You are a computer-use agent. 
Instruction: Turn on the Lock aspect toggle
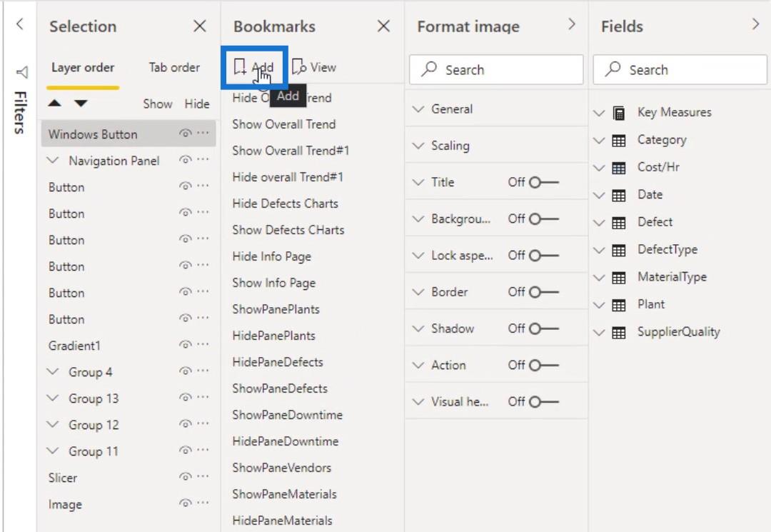point(543,256)
